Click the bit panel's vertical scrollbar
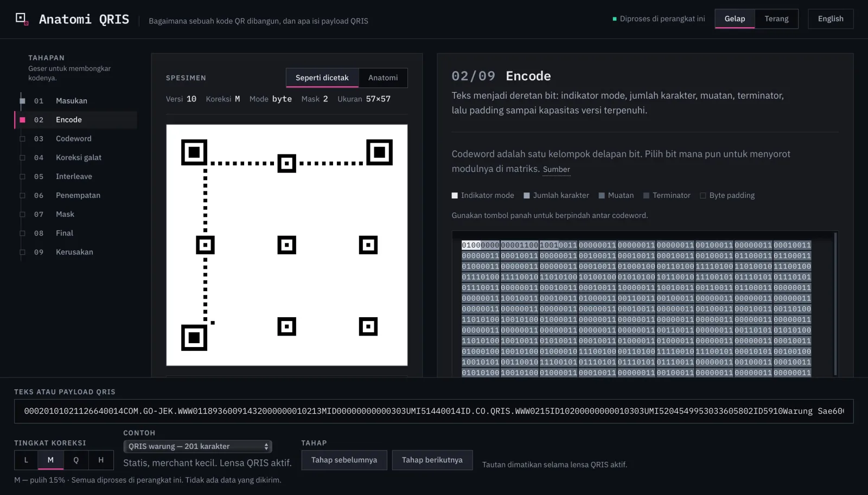The height and width of the screenshot is (495, 868). (835, 304)
